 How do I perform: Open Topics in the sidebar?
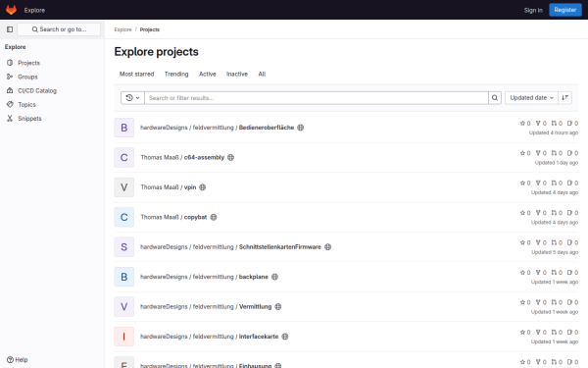pyautogui.click(x=52, y=104)
